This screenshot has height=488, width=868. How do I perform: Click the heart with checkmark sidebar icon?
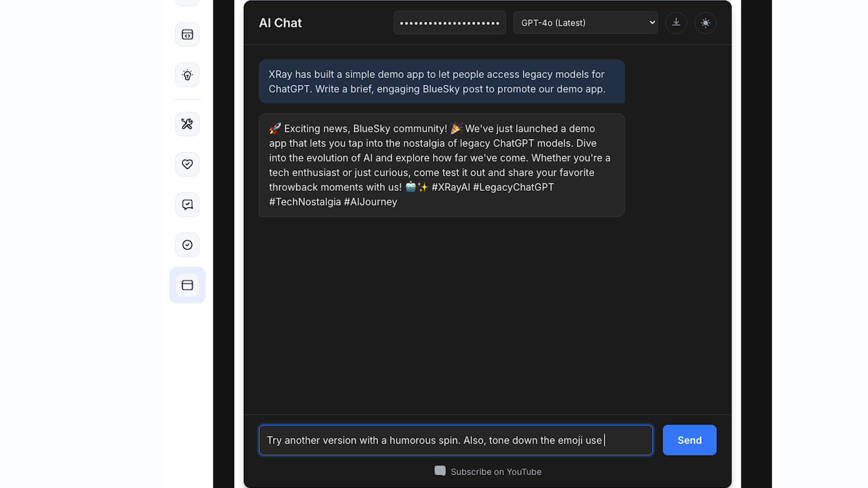187,164
